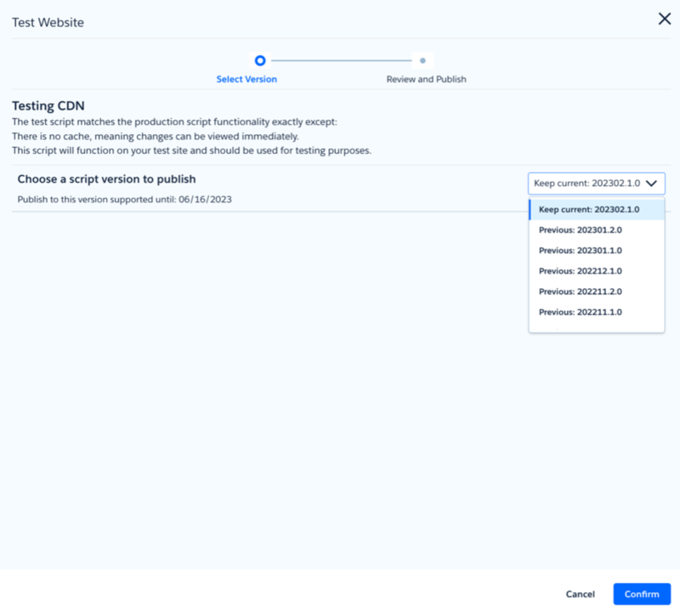Pick version Previous: 202301.1.0
This screenshot has width=680, height=616.
click(581, 251)
